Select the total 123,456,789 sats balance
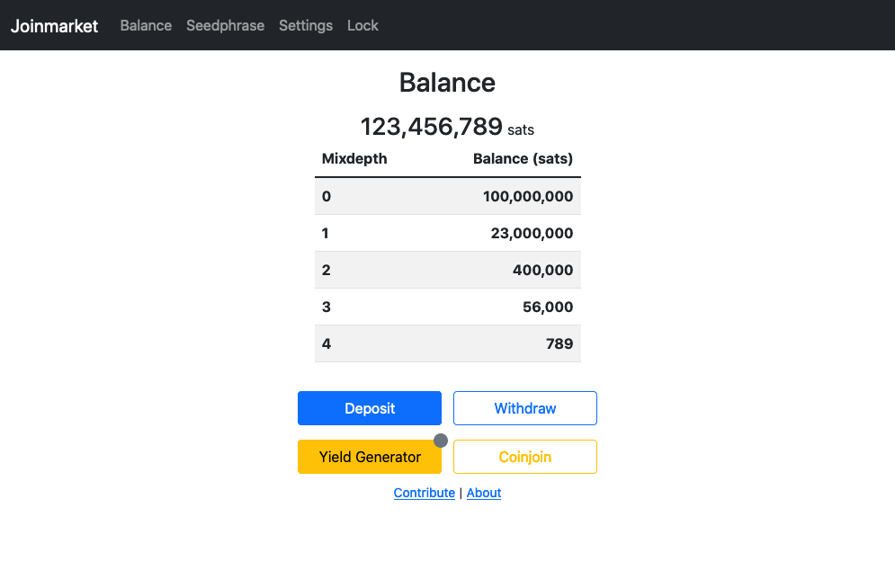 click(448, 127)
